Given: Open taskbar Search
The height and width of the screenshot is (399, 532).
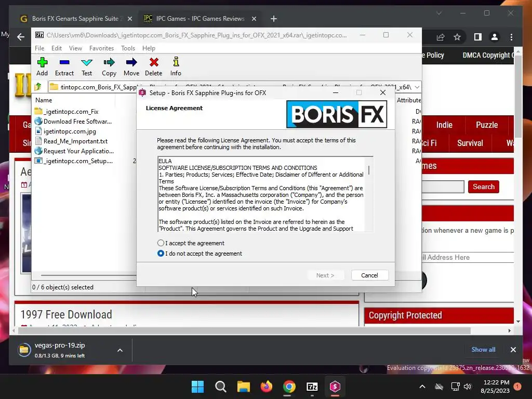Looking at the screenshot, I should click(220, 387).
